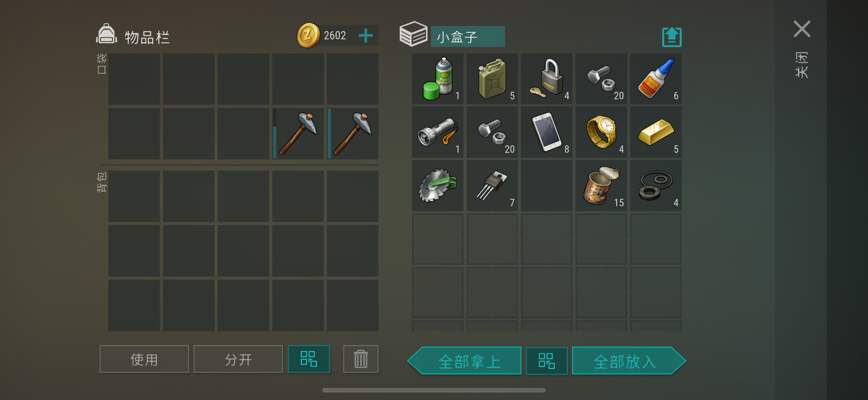Image resolution: width=868 pixels, height=400 pixels.
Task: Click the 分开 split button
Action: (x=238, y=359)
